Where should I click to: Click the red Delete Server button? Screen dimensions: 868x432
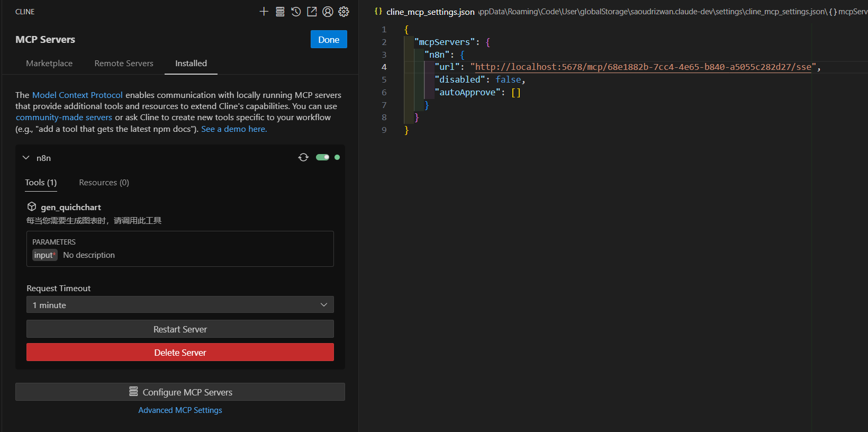click(x=180, y=352)
